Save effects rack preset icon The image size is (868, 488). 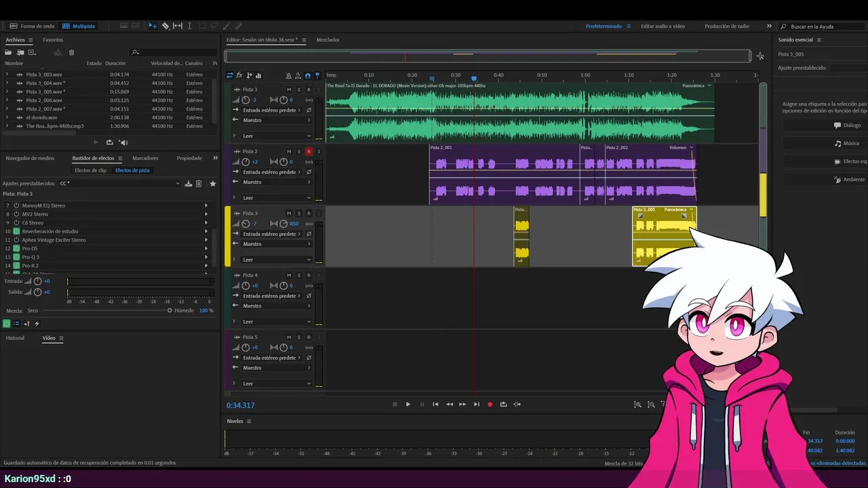[x=189, y=183]
